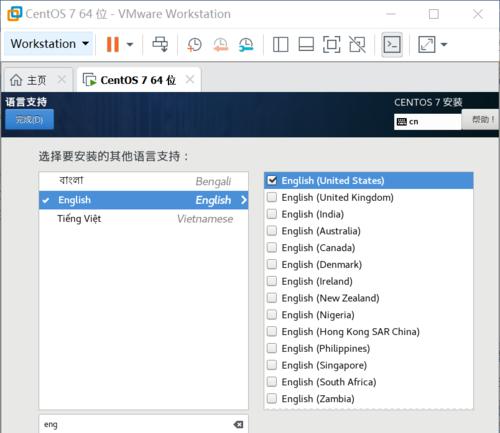Click the cn keyboard layout indicator
This screenshot has height=433, width=500.
click(x=428, y=122)
